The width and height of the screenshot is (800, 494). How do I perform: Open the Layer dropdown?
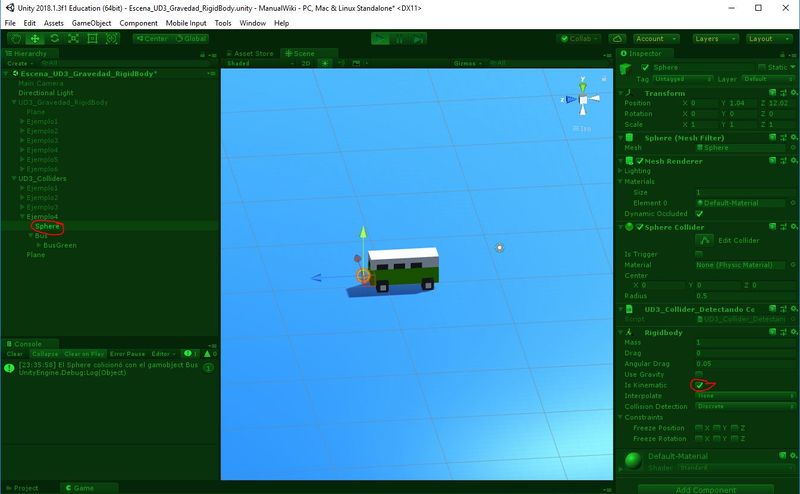[768, 79]
